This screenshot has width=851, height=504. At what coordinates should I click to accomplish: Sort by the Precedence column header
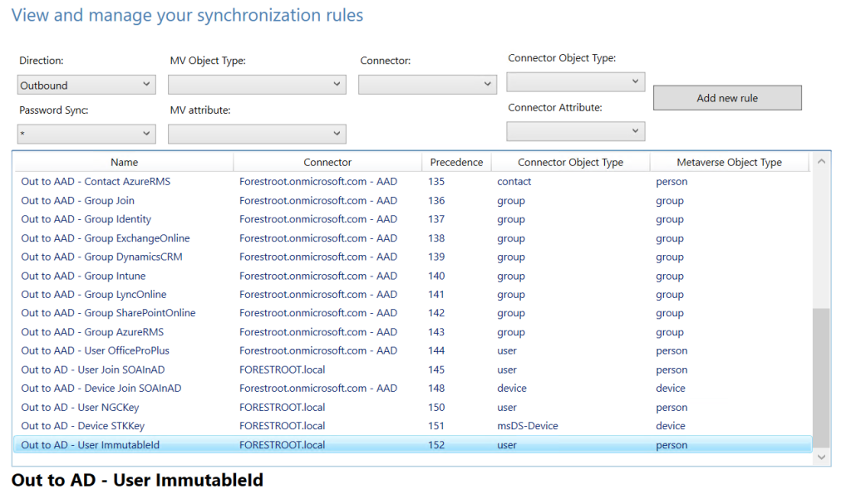(456, 162)
